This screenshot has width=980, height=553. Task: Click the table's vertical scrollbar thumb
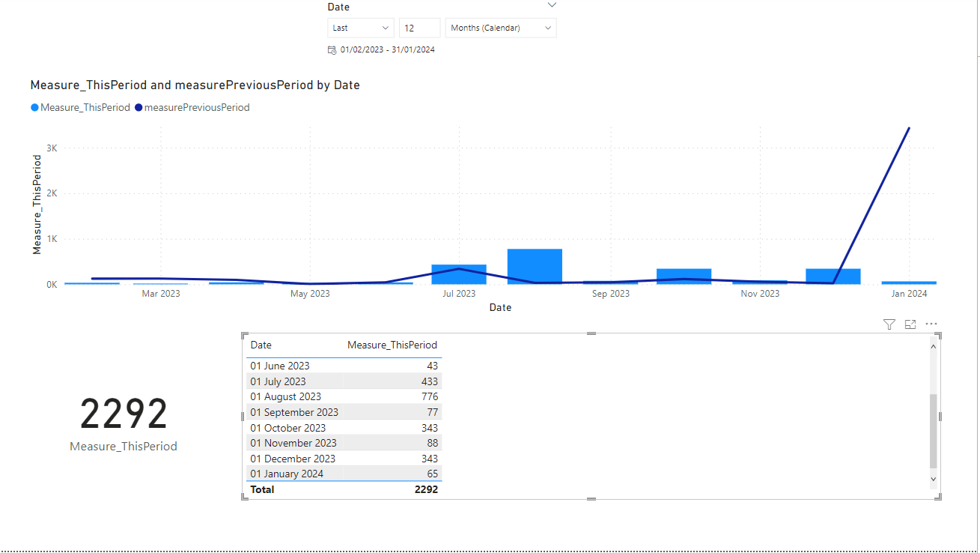click(933, 431)
